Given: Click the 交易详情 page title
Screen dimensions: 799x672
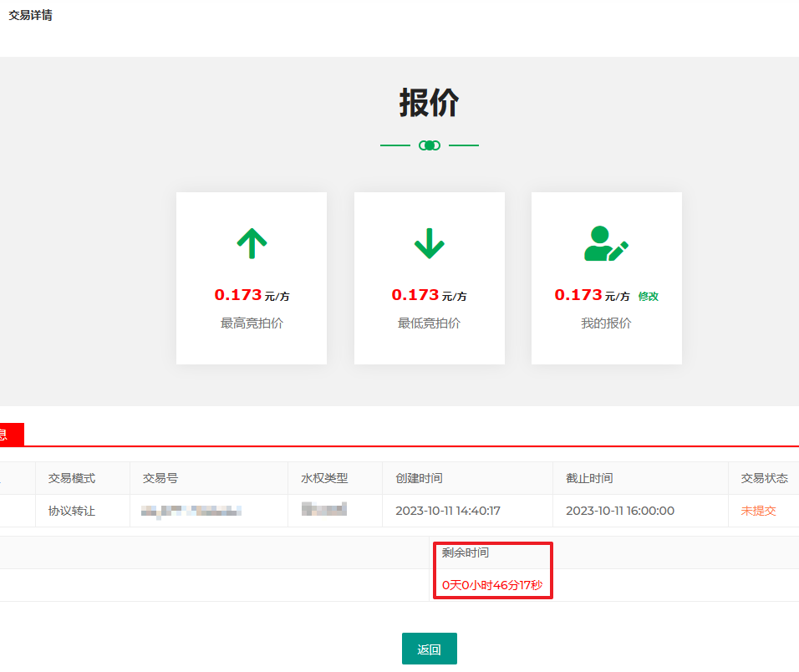Looking at the screenshot, I should click(x=30, y=15).
